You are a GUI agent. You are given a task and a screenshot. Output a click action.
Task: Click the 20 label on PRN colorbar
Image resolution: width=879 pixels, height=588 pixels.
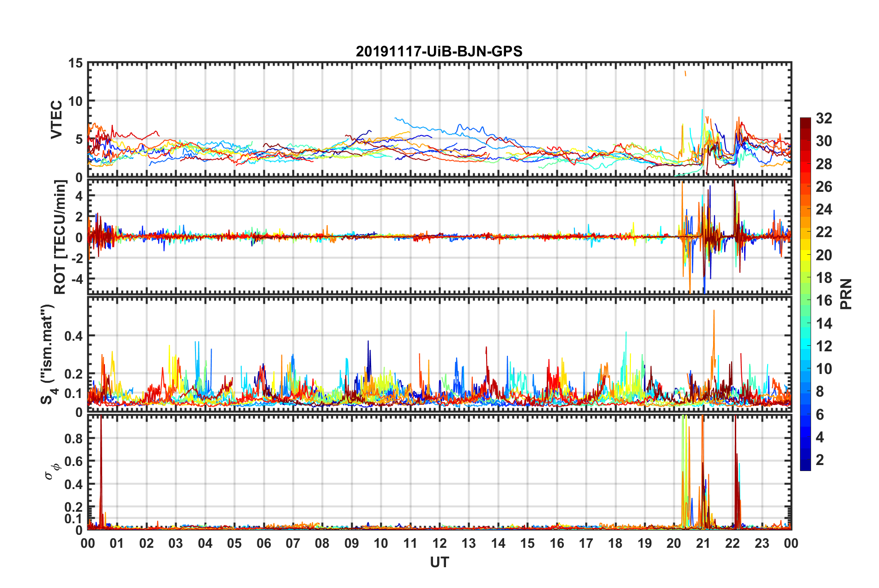click(x=824, y=255)
